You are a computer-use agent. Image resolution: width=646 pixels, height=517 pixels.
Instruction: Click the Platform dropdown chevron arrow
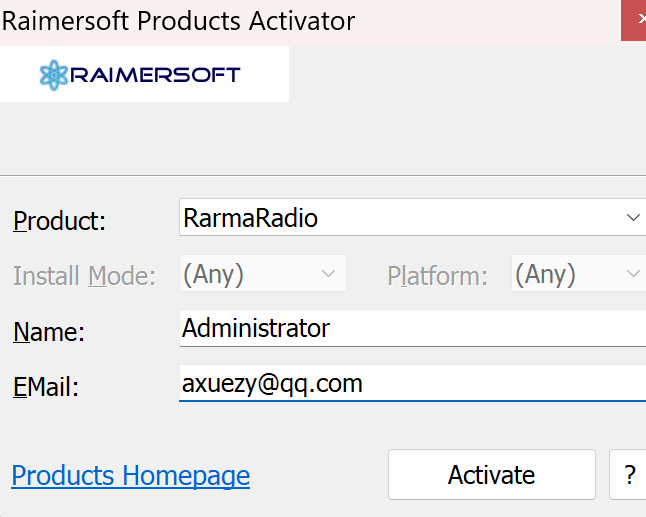pos(632,274)
